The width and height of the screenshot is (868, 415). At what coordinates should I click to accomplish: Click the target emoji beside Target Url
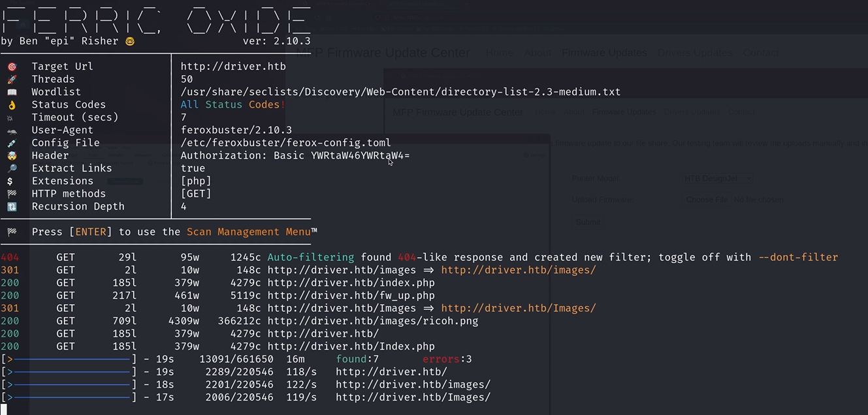pos(12,67)
